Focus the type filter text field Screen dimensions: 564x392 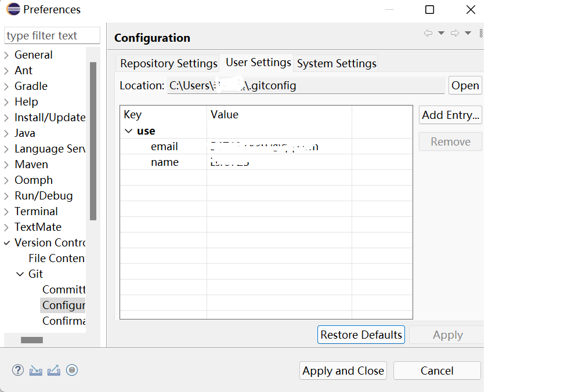[52, 35]
